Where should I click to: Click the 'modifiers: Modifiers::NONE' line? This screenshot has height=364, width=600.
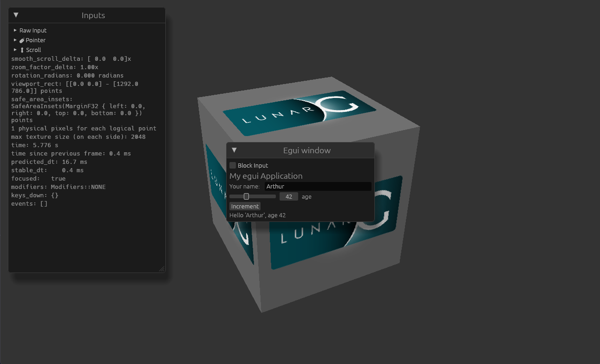59,187
